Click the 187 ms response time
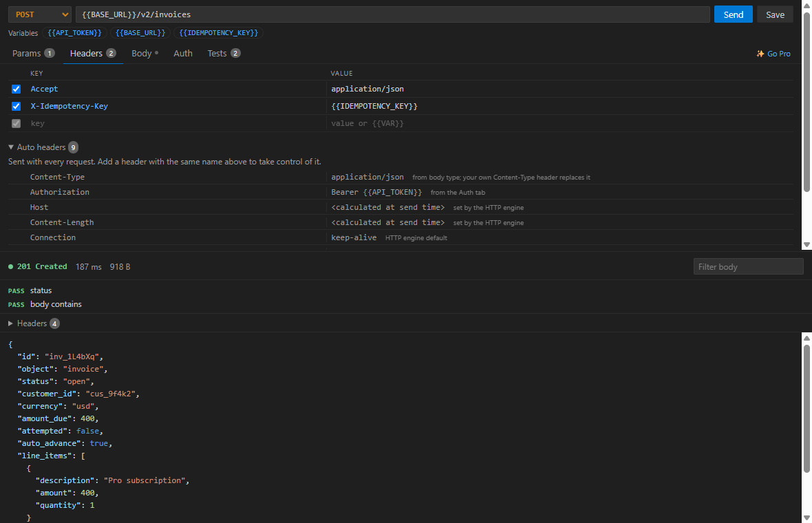Screen dimensions: 812x523 point(89,267)
